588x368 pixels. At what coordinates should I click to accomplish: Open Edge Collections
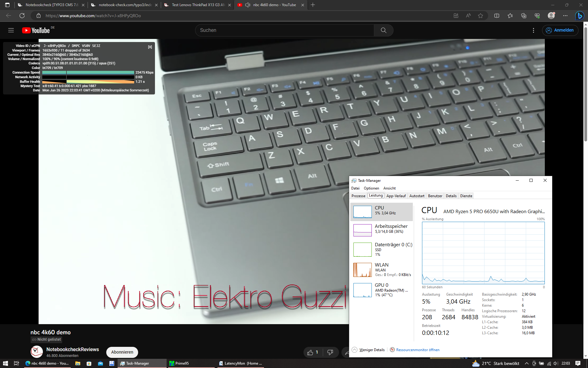[524, 16]
